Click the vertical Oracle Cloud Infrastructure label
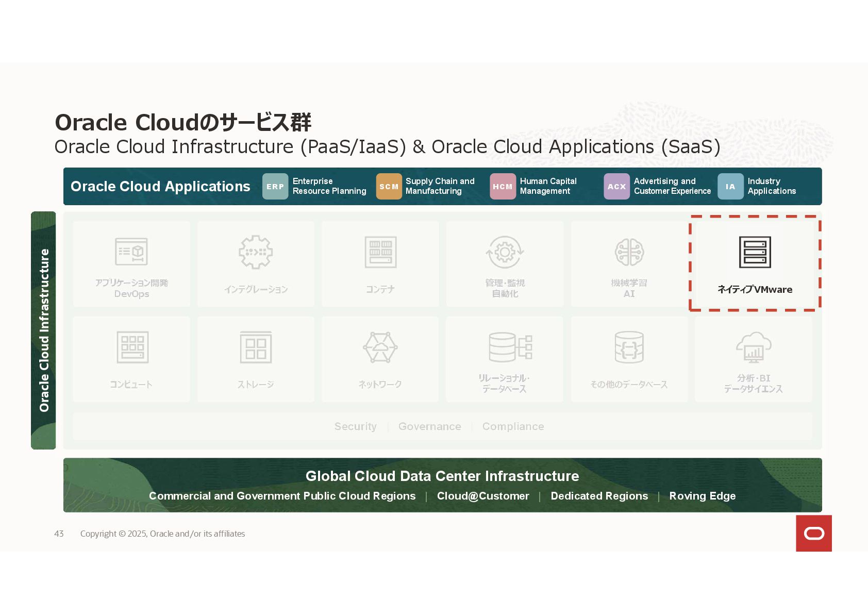 tap(44, 330)
